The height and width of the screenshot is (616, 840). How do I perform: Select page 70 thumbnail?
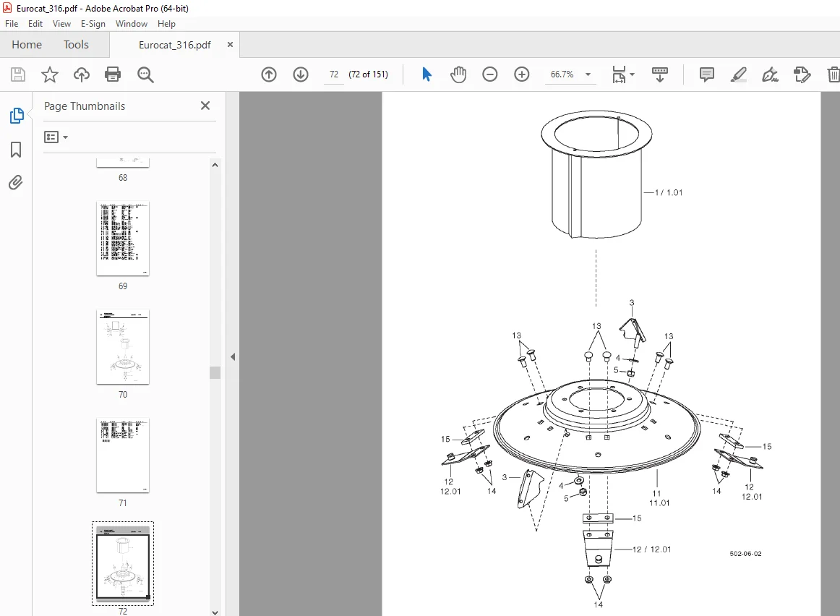pos(123,346)
